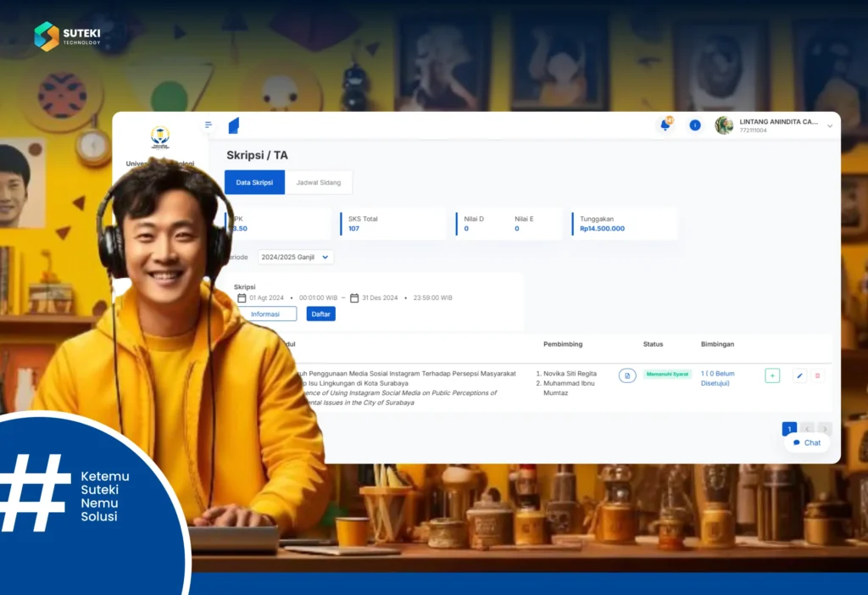Image resolution: width=868 pixels, height=595 pixels.
Task: Click the university logo in the sidebar
Action: pyautogui.click(x=159, y=137)
